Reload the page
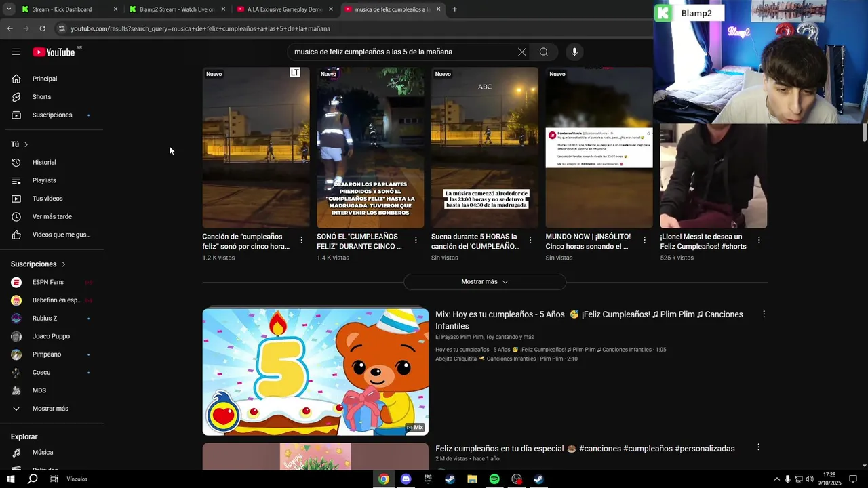This screenshot has width=868, height=488. point(42,28)
